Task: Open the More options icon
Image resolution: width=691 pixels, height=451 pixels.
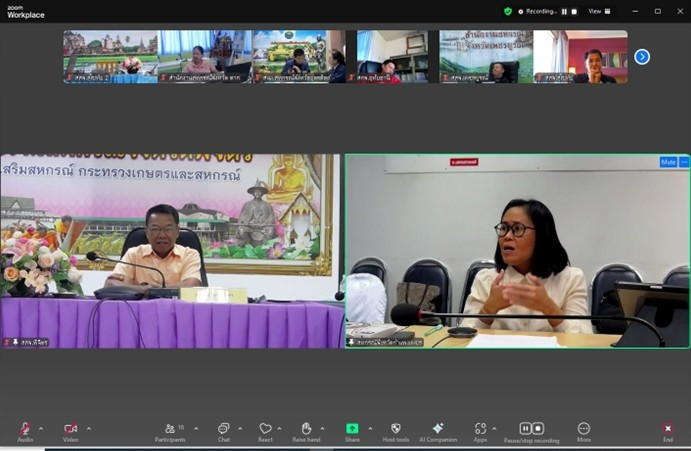Action: pos(583,429)
